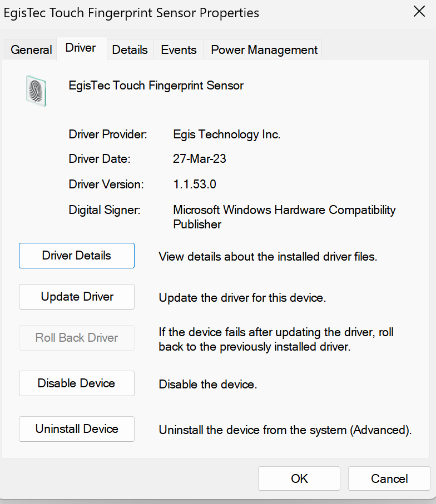Click the roll back driver description text
The image size is (436, 504).
click(x=276, y=340)
